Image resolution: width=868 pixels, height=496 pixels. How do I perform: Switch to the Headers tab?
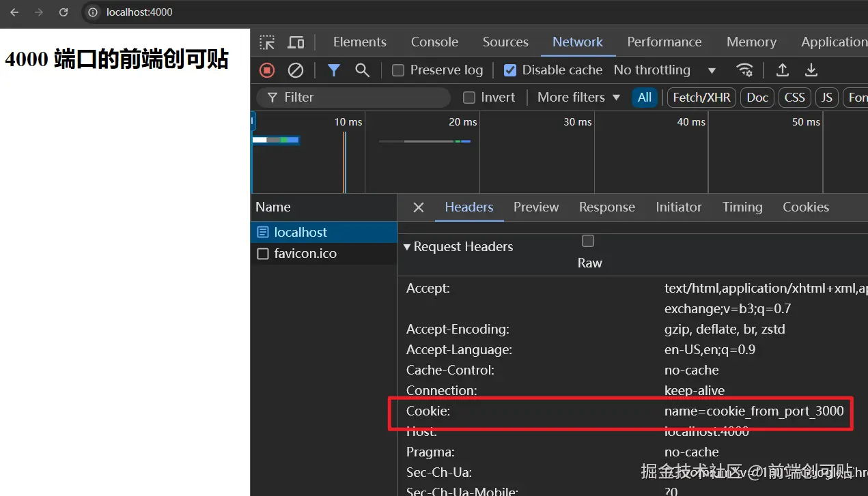(x=469, y=207)
